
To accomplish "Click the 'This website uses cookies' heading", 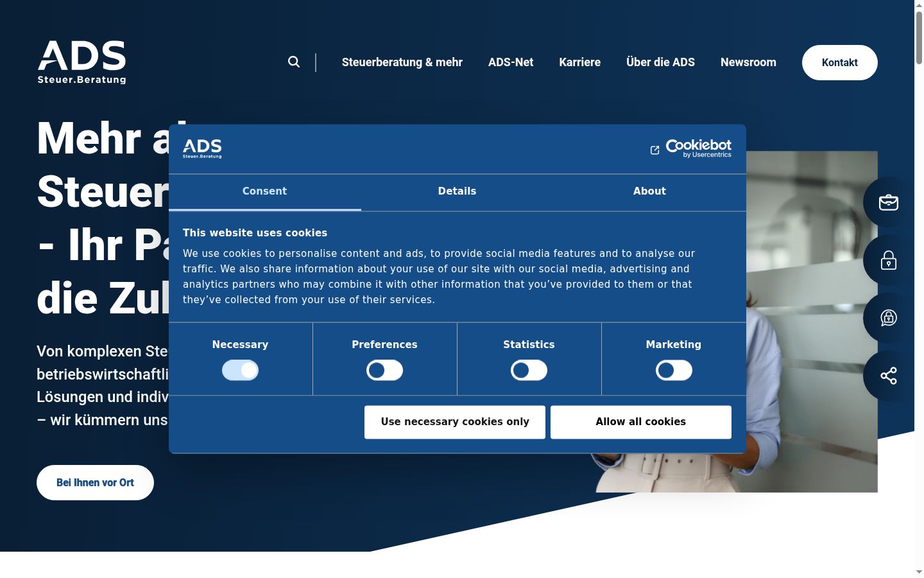I will 255,233.
